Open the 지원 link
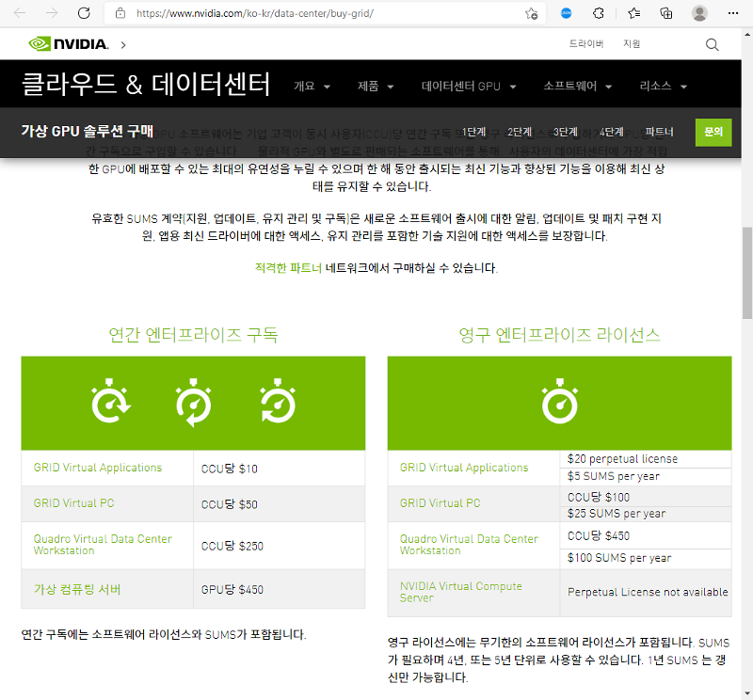This screenshot has width=753, height=700. click(632, 43)
